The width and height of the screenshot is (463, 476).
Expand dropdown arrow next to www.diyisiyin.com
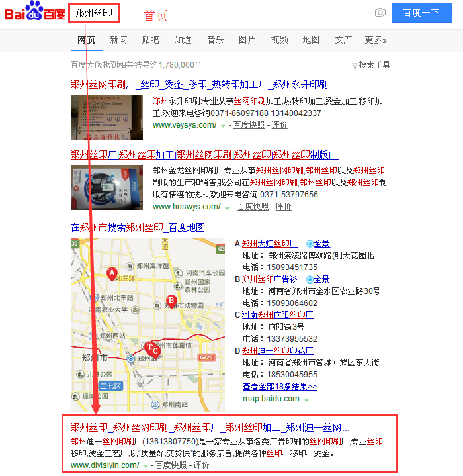146,466
